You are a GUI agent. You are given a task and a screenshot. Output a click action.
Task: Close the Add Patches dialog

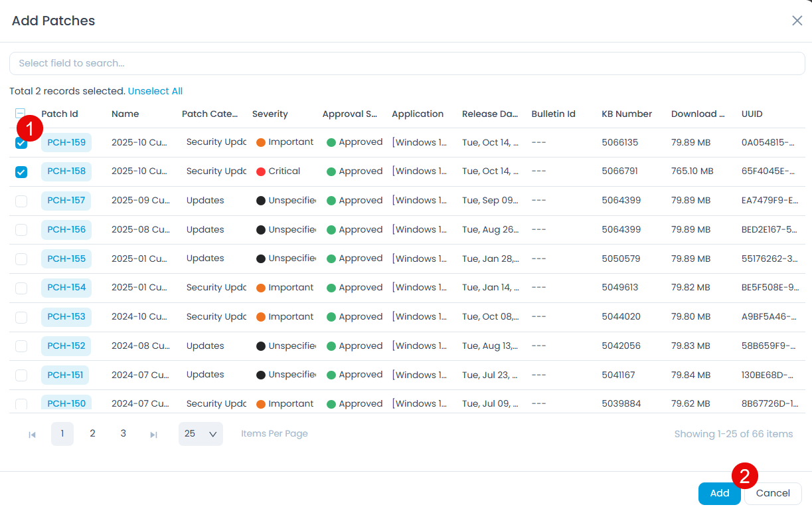[x=797, y=21]
